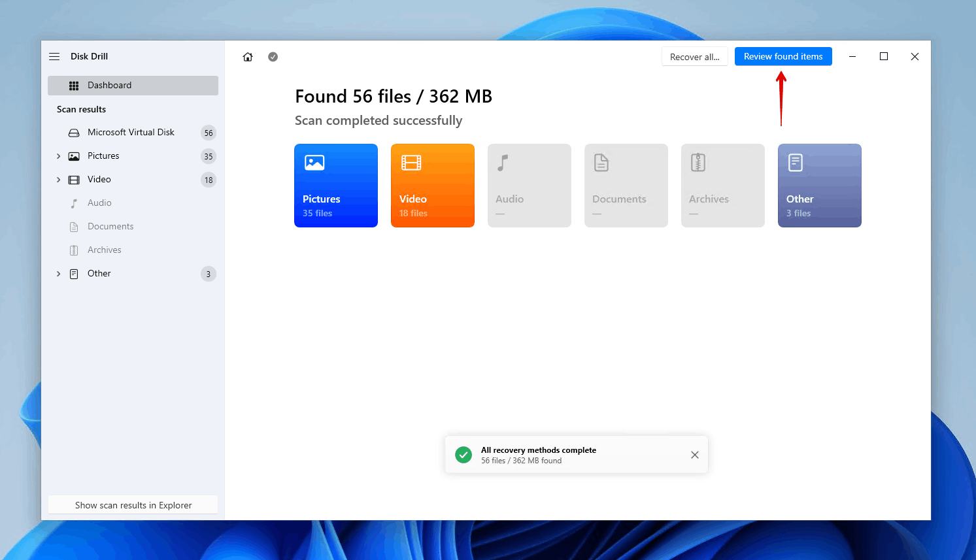Click the scan status checkmark icon
The height and width of the screenshot is (560, 976).
click(273, 57)
